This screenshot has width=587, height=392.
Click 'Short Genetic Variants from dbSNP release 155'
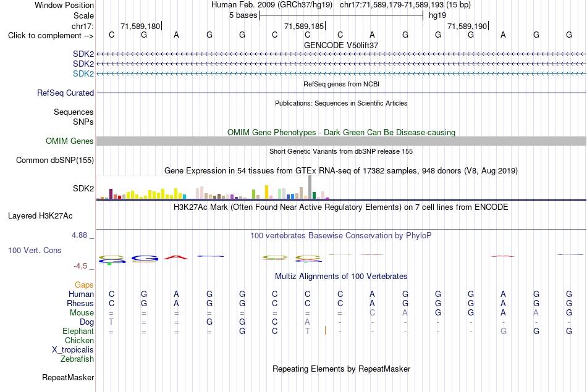(x=341, y=151)
